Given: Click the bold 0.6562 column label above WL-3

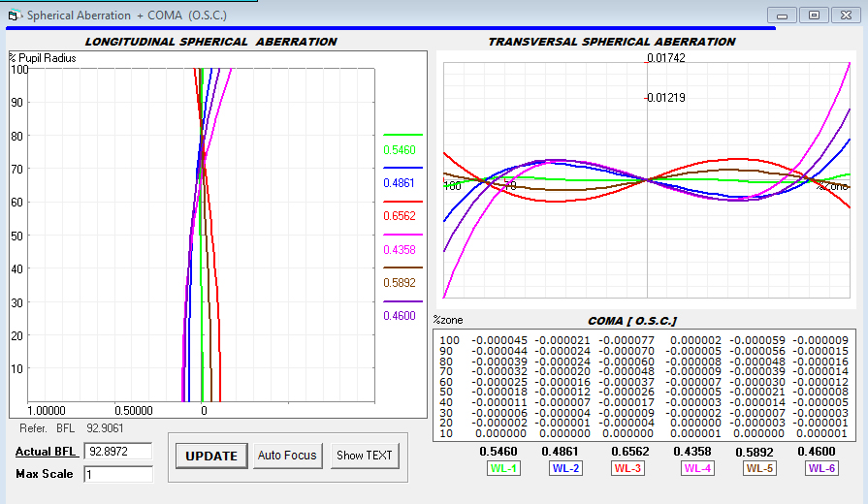Looking at the screenshot, I should pyautogui.click(x=630, y=452).
